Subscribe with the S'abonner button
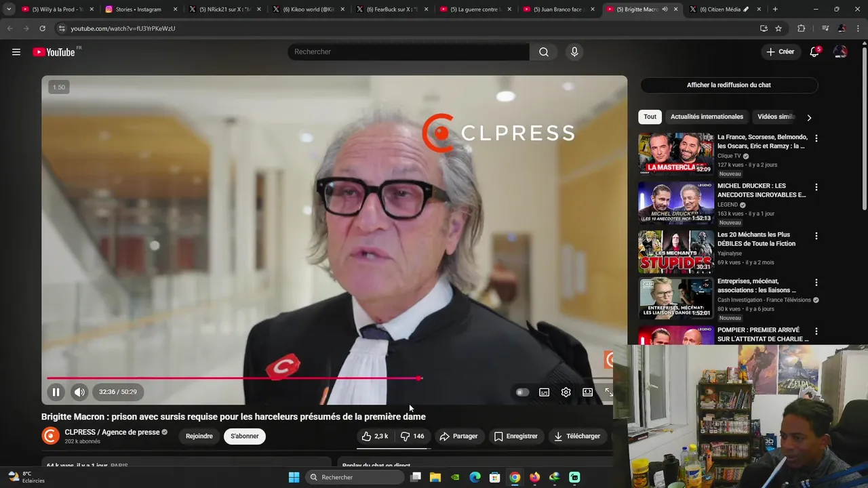The image size is (868, 488). click(x=245, y=436)
